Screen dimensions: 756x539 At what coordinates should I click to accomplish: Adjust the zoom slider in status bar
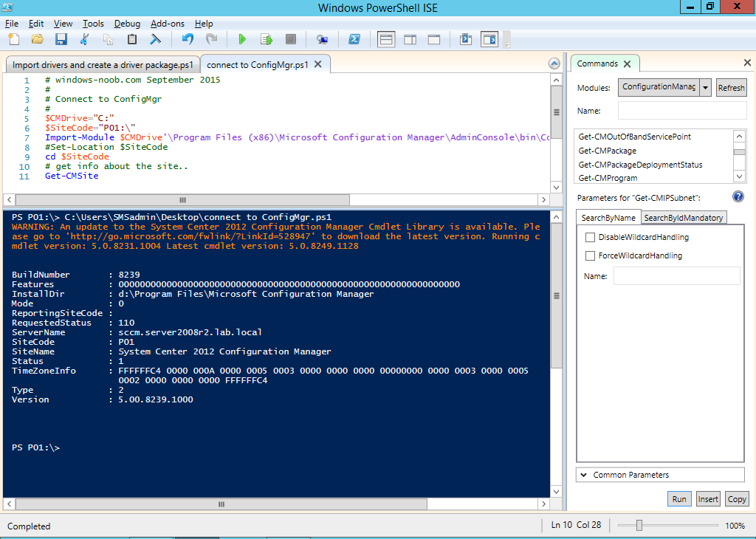[639, 525]
